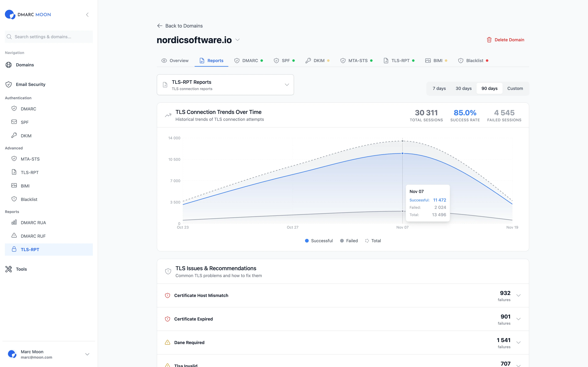Viewport: 588px width, 367px height.
Task: Select the DMARC RUA bar chart icon
Action: [14, 222]
